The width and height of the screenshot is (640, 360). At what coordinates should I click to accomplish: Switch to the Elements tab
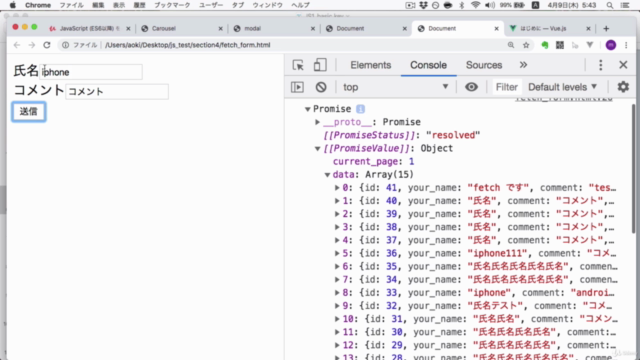click(371, 65)
